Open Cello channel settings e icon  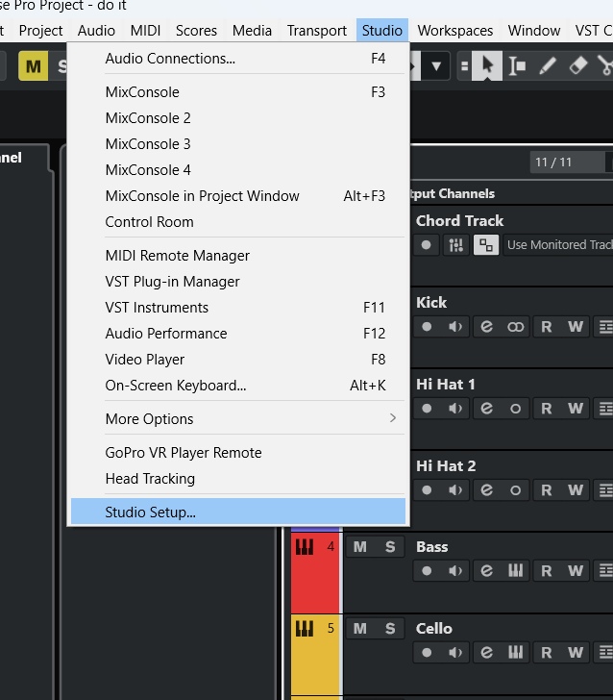point(487,653)
